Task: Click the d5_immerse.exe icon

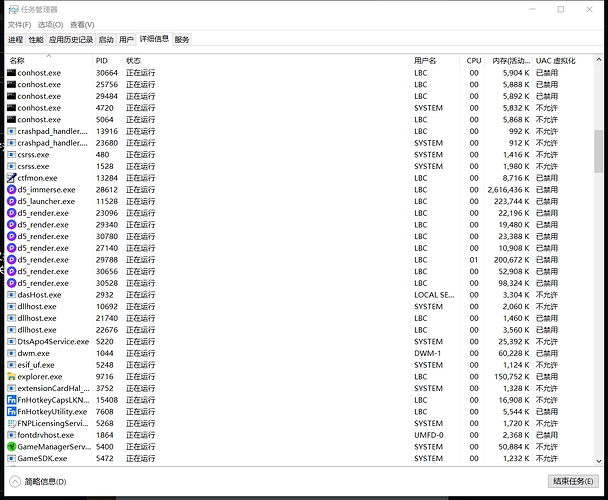Action: point(11,190)
